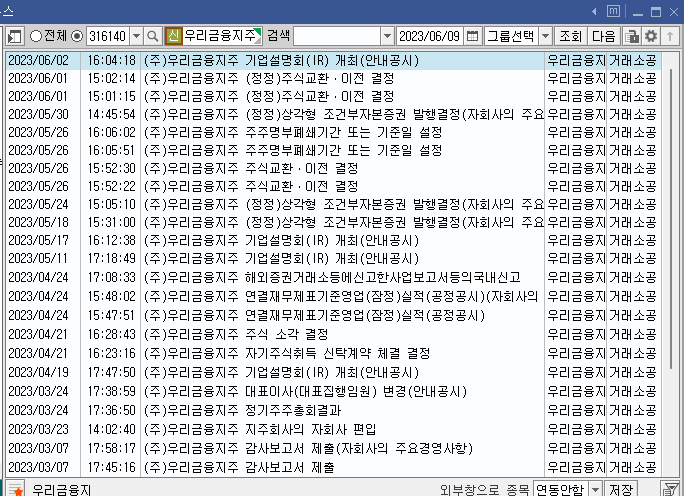
Task: Open the 2023/05/24 (정정)상각형 조건부자본증권 row
Action: [333, 204]
